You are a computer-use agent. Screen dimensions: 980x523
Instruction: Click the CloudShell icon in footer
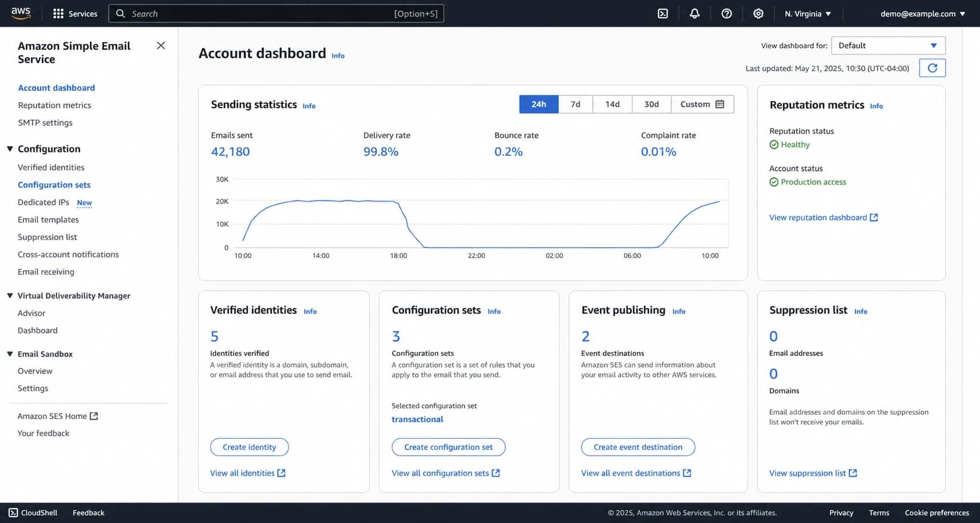[x=13, y=513]
